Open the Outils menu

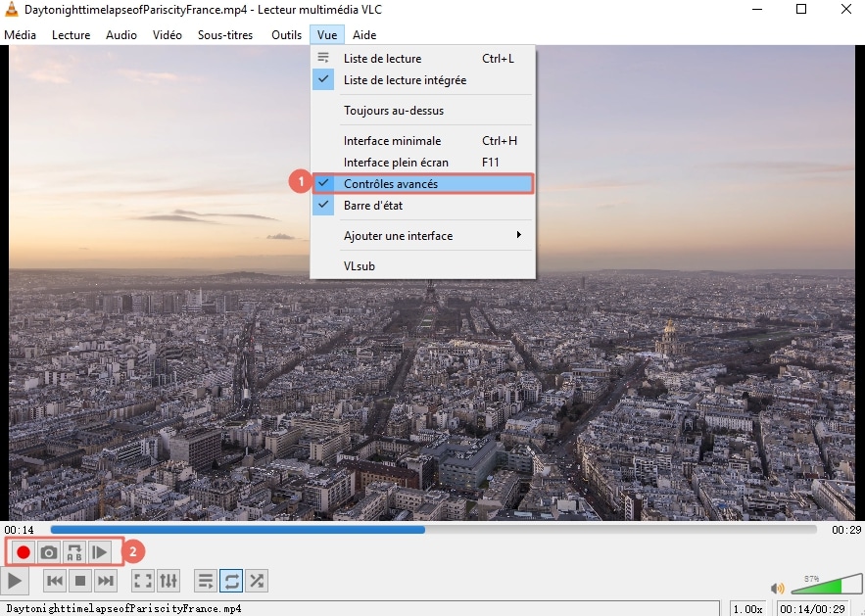(286, 34)
